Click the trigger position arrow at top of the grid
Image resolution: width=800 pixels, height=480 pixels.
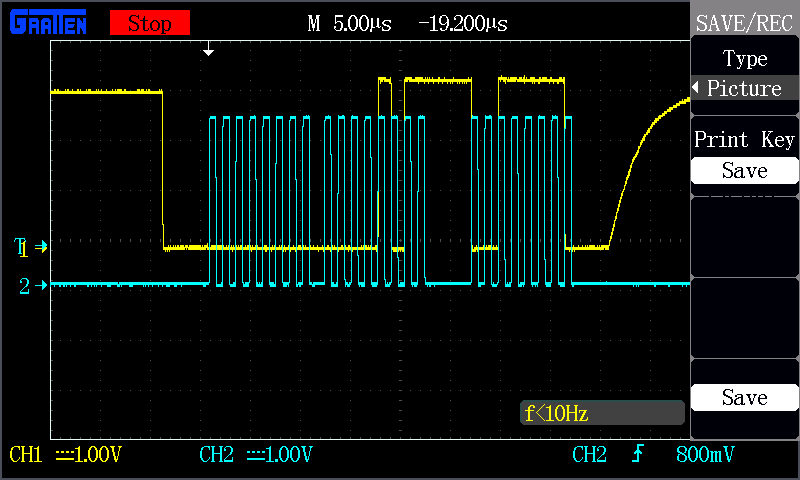[x=208, y=48]
